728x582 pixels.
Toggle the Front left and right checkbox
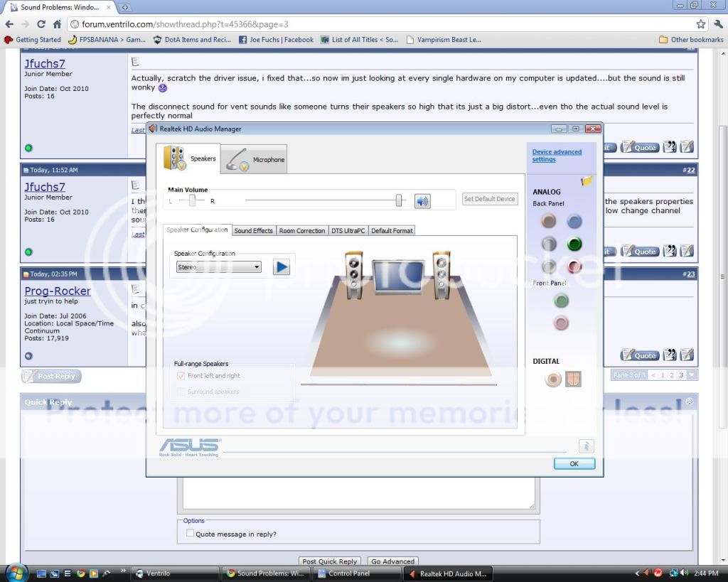coord(181,376)
